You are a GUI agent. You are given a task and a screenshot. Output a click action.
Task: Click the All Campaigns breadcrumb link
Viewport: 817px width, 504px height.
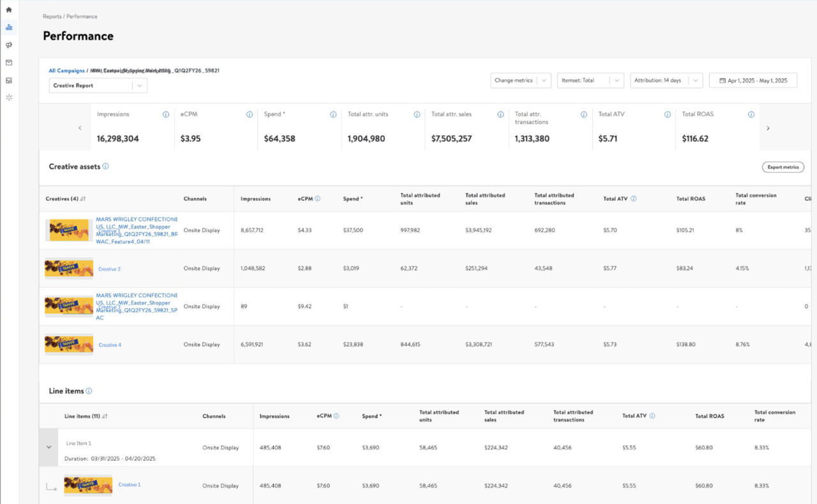pyautogui.click(x=66, y=71)
